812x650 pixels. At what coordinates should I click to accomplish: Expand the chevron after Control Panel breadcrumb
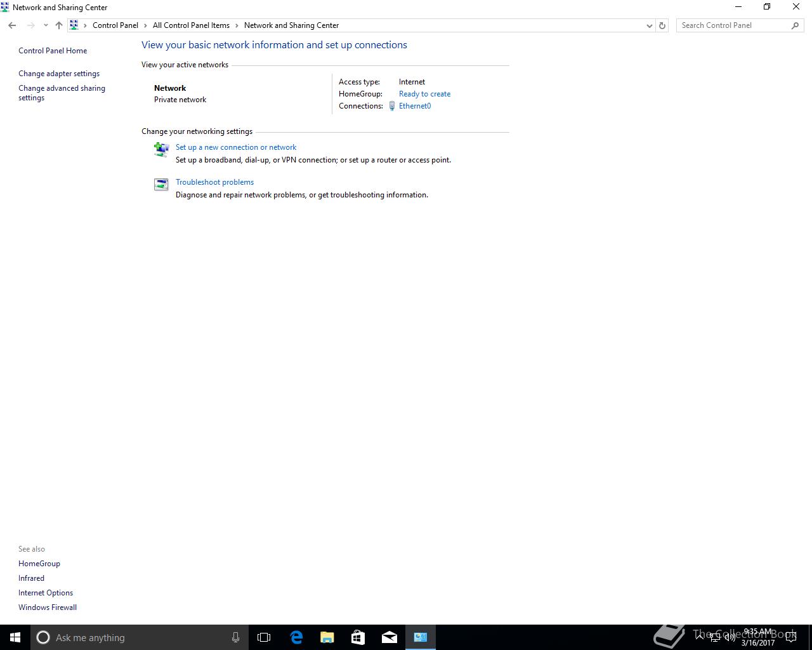click(x=146, y=25)
